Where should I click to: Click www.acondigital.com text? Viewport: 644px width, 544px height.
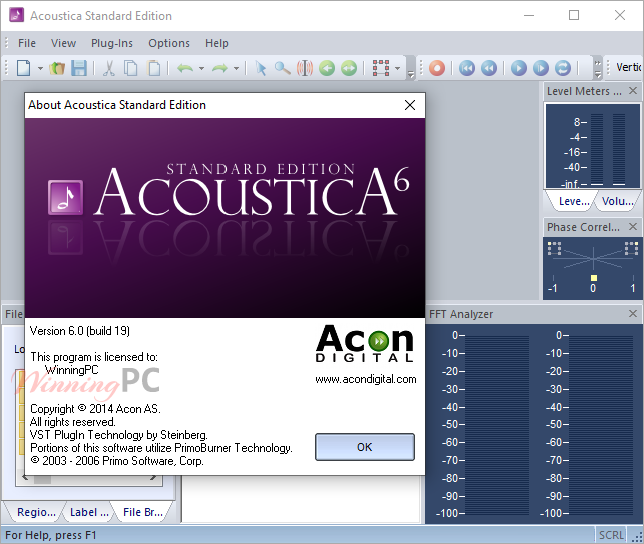(x=366, y=379)
